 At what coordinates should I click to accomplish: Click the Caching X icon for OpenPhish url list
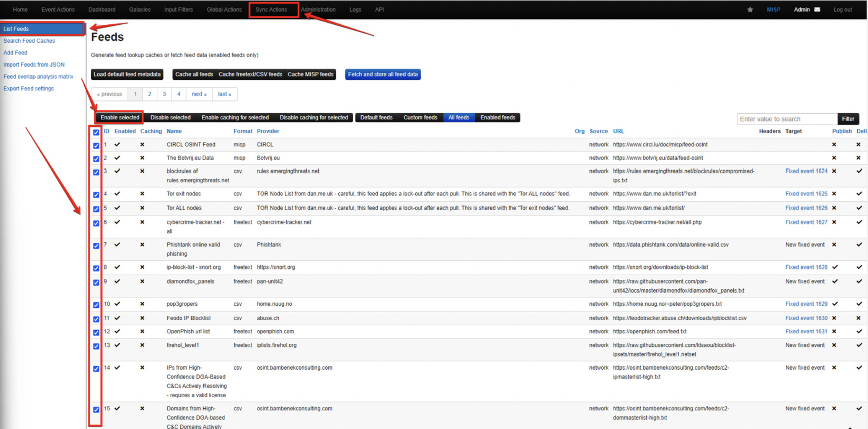pos(142,331)
